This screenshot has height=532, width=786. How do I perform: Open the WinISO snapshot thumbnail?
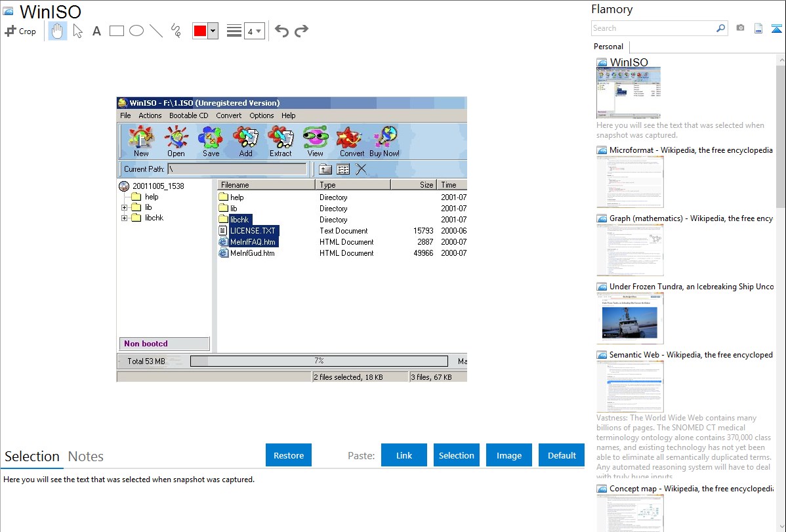click(629, 92)
